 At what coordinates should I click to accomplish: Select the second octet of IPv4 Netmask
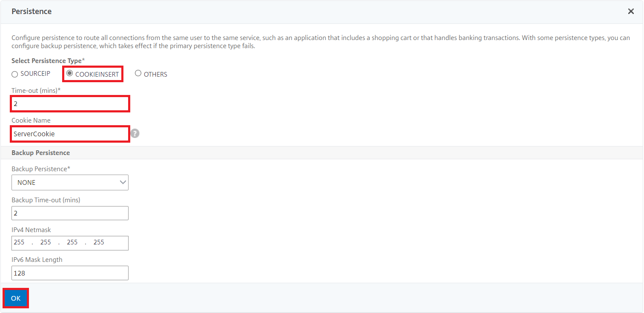[x=46, y=242]
